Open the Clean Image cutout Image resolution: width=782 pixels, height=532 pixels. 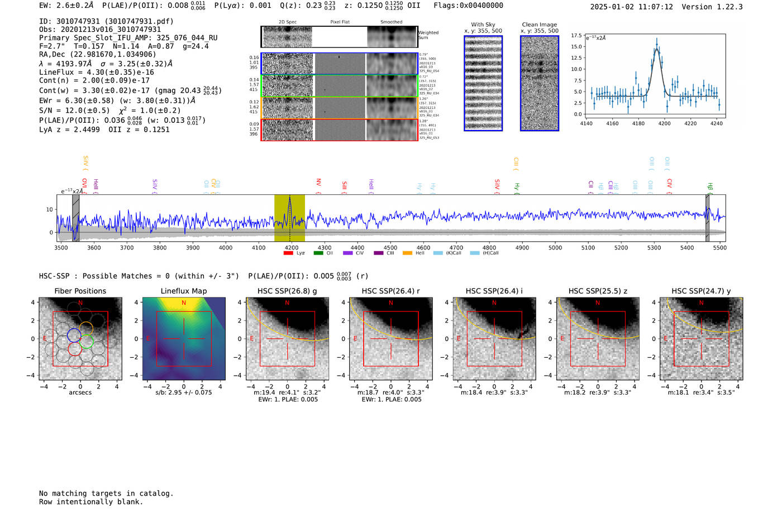point(540,83)
